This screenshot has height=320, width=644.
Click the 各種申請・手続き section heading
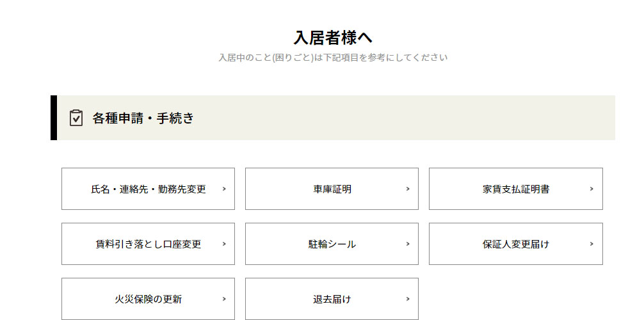[143, 118]
